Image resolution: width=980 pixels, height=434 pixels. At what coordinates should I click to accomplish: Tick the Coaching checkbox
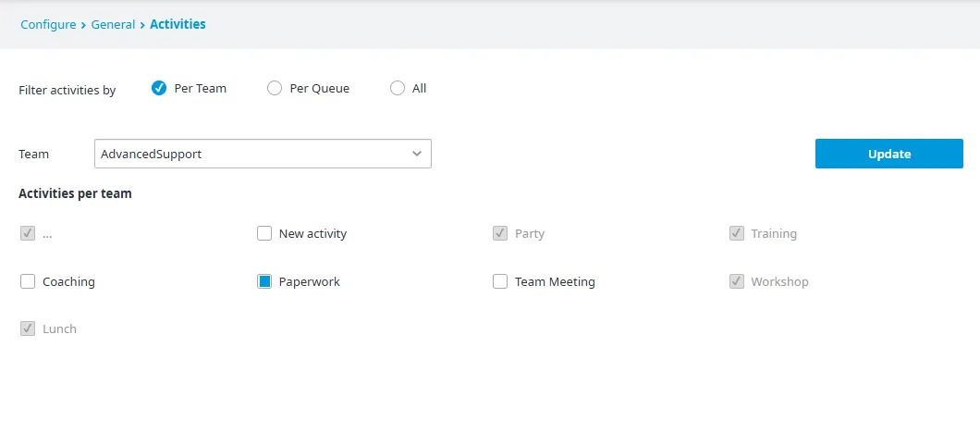[x=28, y=281]
